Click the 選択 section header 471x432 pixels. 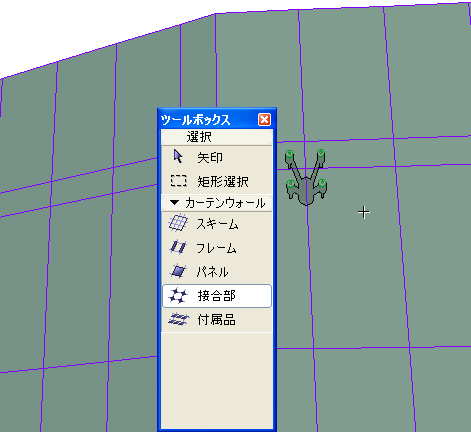coord(217,137)
